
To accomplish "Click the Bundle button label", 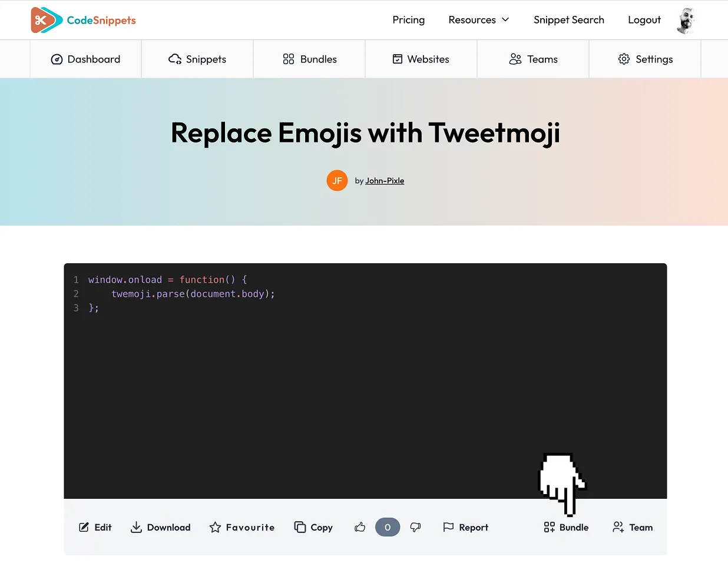I will [574, 528].
